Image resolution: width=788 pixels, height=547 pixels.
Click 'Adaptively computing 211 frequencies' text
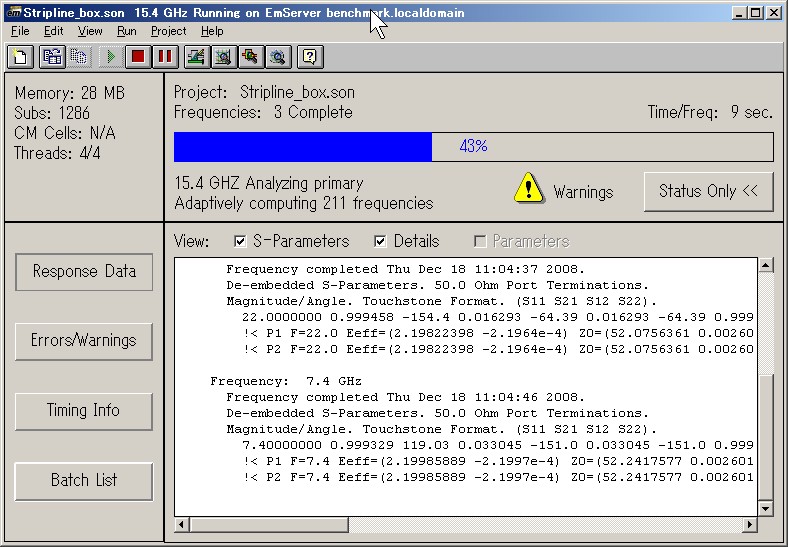[x=304, y=204]
